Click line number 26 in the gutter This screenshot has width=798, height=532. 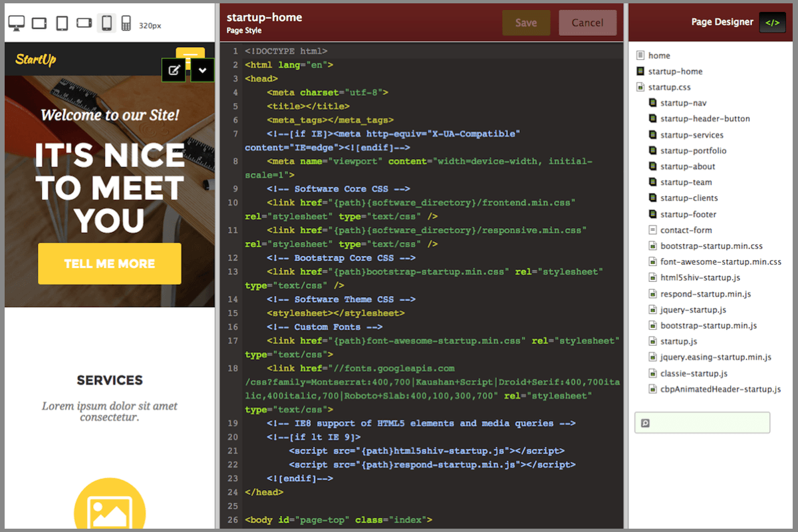click(x=233, y=520)
